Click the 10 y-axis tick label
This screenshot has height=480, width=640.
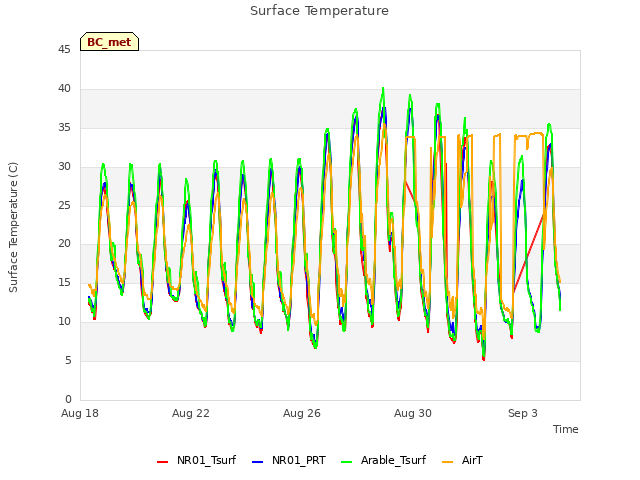click(64, 322)
